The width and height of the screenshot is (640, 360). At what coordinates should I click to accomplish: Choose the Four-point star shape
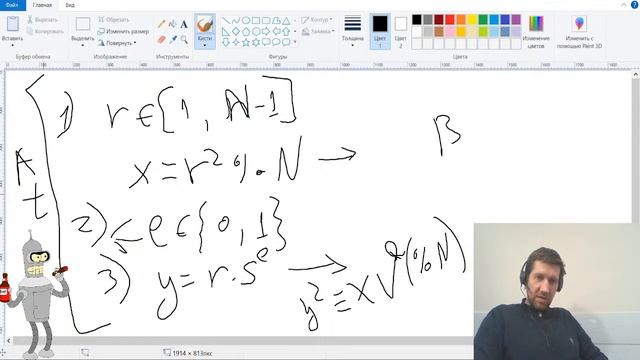point(236,42)
